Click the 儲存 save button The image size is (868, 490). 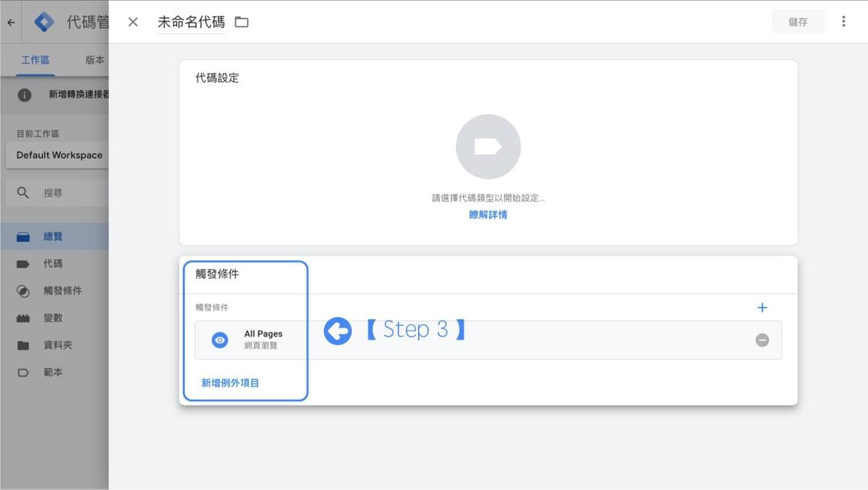pos(798,22)
